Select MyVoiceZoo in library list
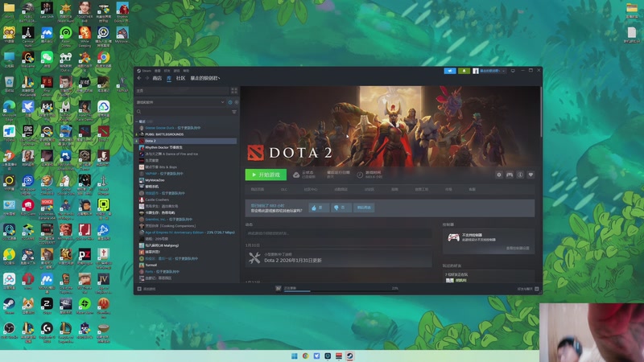The image size is (644, 362). [x=187, y=180]
